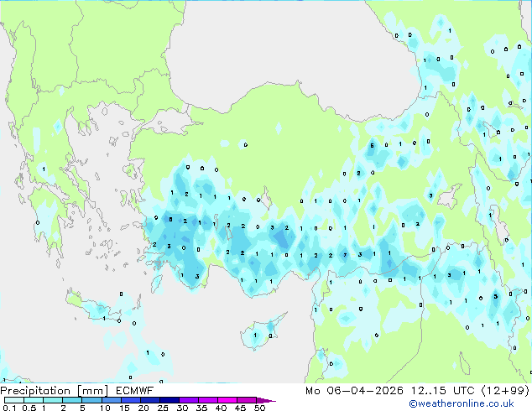
Task: Click the 20–25 mm navy legend box
Action: click(x=149, y=400)
